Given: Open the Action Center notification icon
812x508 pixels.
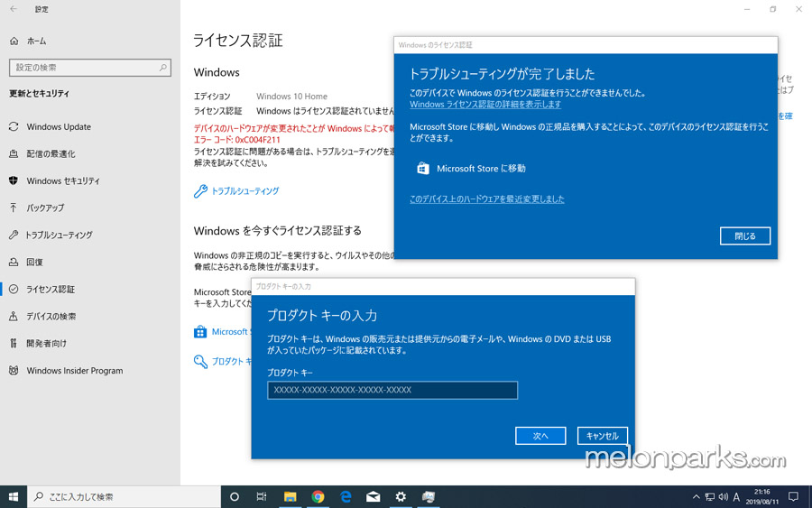Looking at the screenshot, I should [x=793, y=496].
